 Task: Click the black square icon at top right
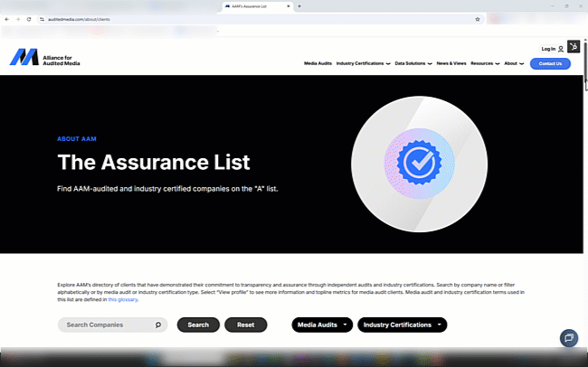(x=574, y=47)
